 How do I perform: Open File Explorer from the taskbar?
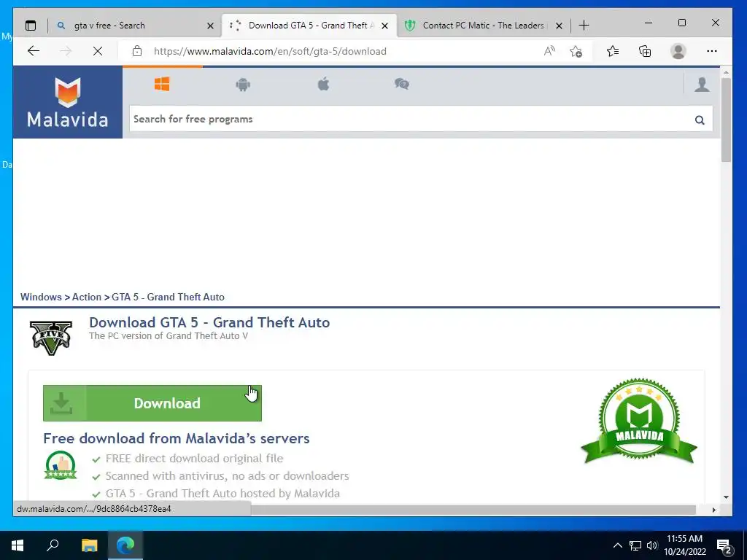(89, 545)
